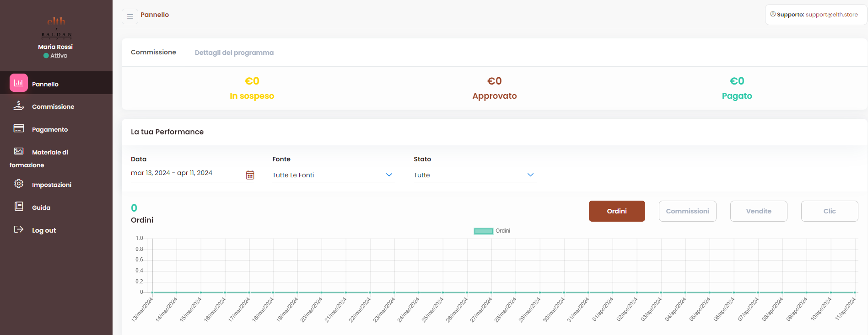The width and height of the screenshot is (868, 335).
Task: Select Log out in the sidebar
Action: (56, 230)
